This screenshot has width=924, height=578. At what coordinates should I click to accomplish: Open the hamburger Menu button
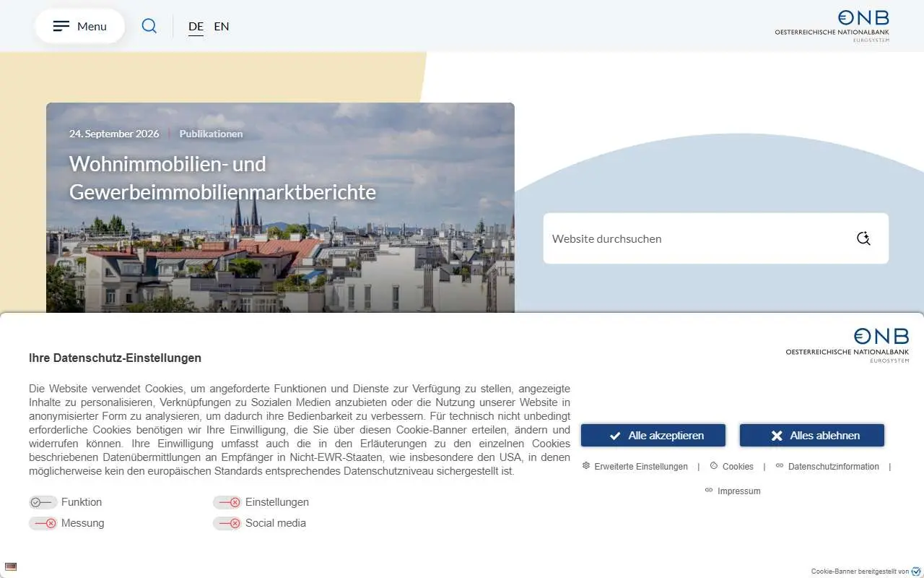(x=79, y=26)
